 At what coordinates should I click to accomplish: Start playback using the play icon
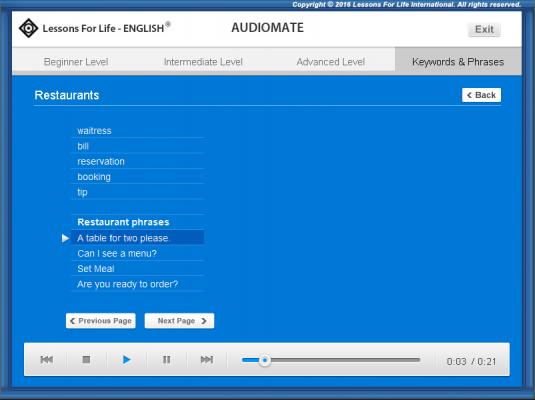point(126,359)
